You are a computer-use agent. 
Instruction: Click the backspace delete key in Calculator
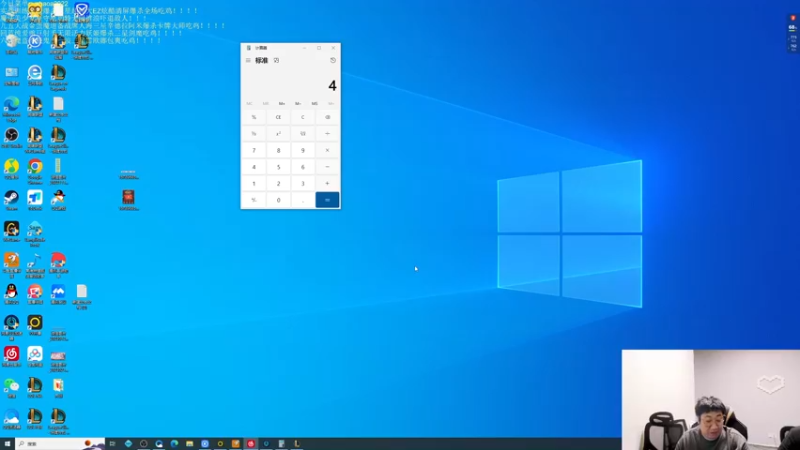pyautogui.click(x=328, y=117)
